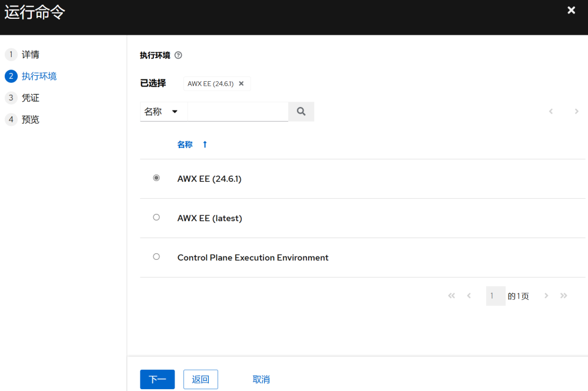Click inside the search text field

pos(238,111)
